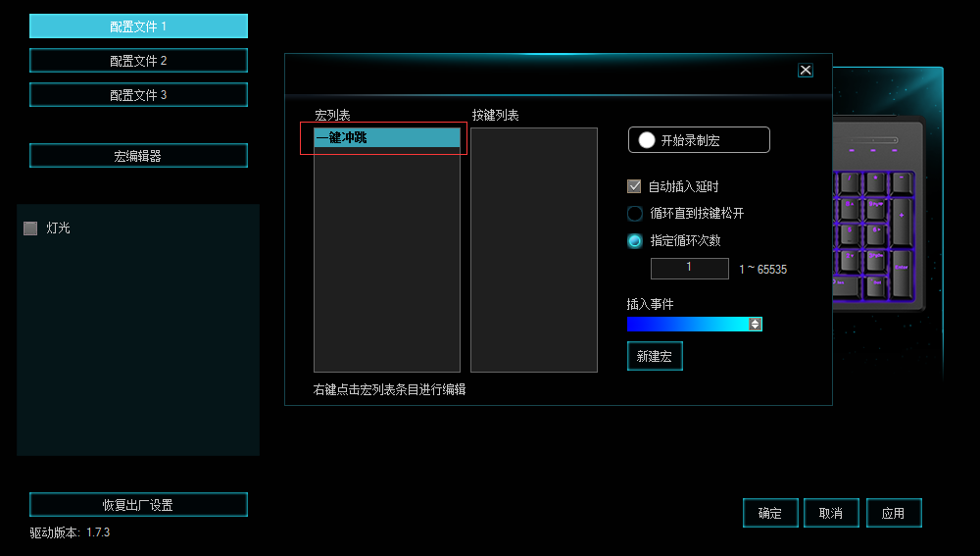The image size is (980, 556).
Task: Select the 一键冲跳 macro entry
Action: 387,137
